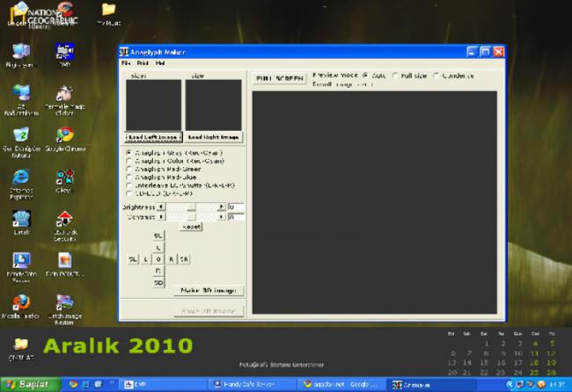Click the Reset button below Contrast
The width and height of the screenshot is (572, 392).
point(191,227)
